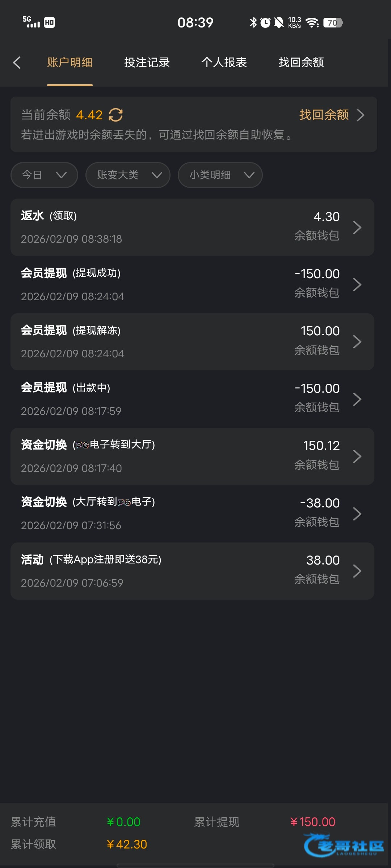Open the 返水 (领取) 4.30 record
391x868 pixels.
pyautogui.click(x=192, y=227)
